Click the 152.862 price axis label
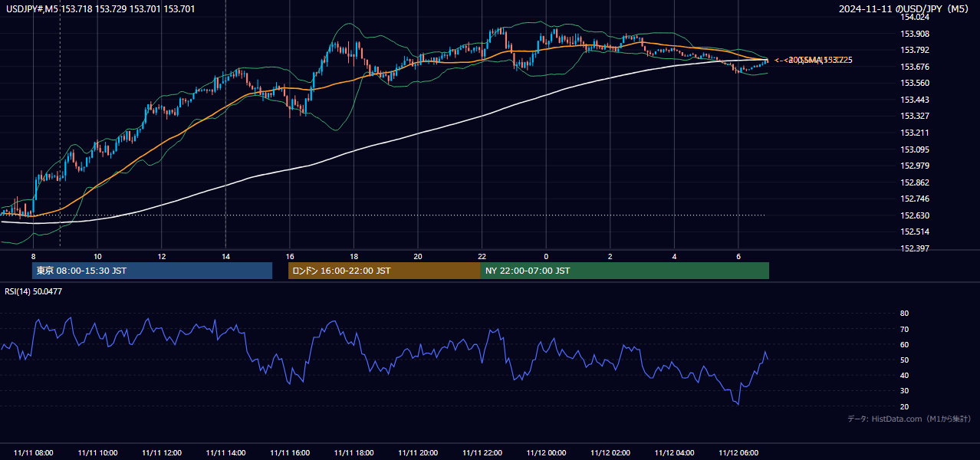 point(915,182)
